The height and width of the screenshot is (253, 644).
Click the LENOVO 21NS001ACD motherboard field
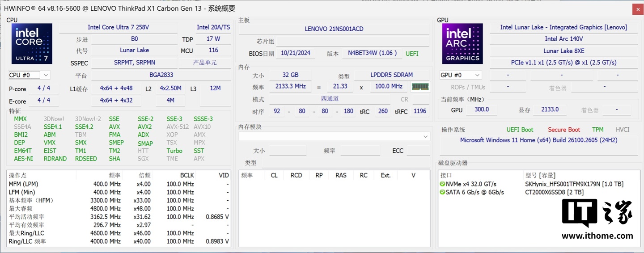[334, 29]
